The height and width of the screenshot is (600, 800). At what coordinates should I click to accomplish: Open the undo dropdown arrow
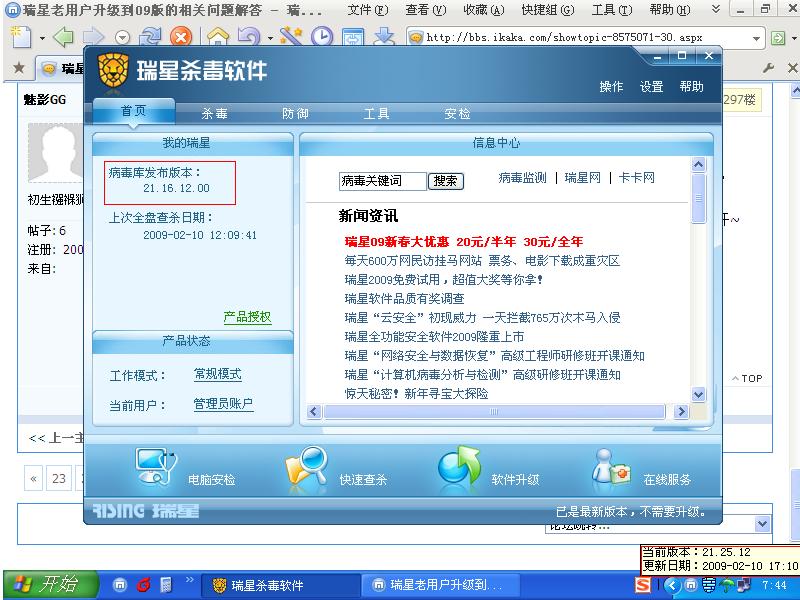[x=270, y=38]
